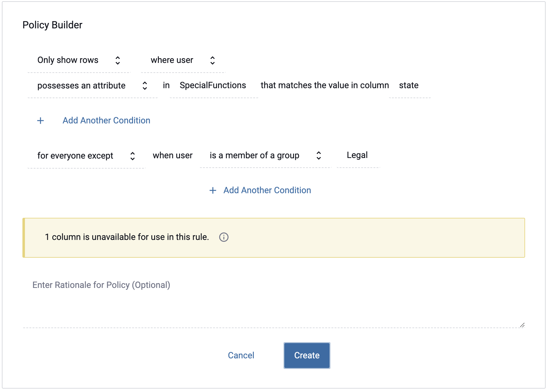Open 'for everyone except' dropdown

(x=86, y=155)
